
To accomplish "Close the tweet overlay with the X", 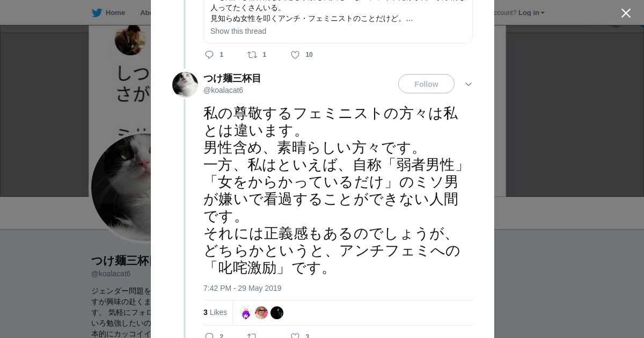I will coord(626,13).
